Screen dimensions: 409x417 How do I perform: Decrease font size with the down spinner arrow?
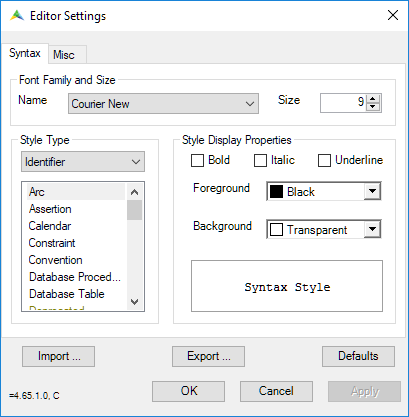[x=373, y=107]
